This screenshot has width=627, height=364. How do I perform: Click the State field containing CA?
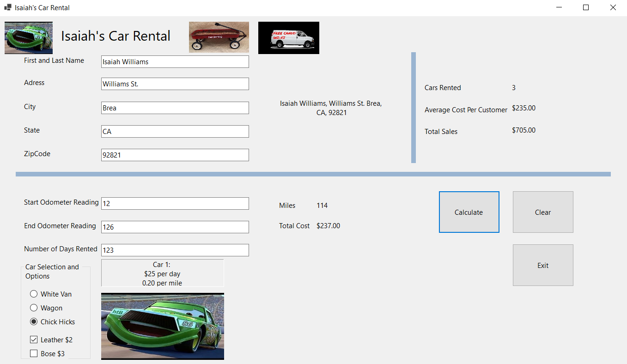pos(175,131)
